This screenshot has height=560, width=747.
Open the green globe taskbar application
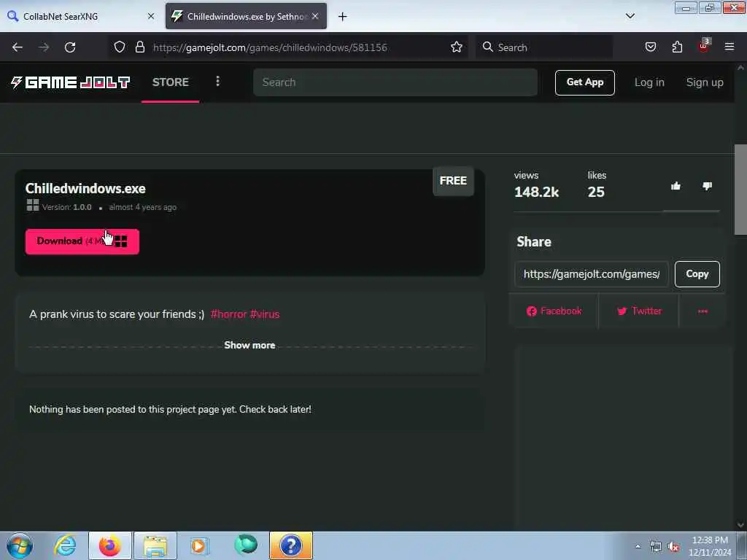(246, 545)
